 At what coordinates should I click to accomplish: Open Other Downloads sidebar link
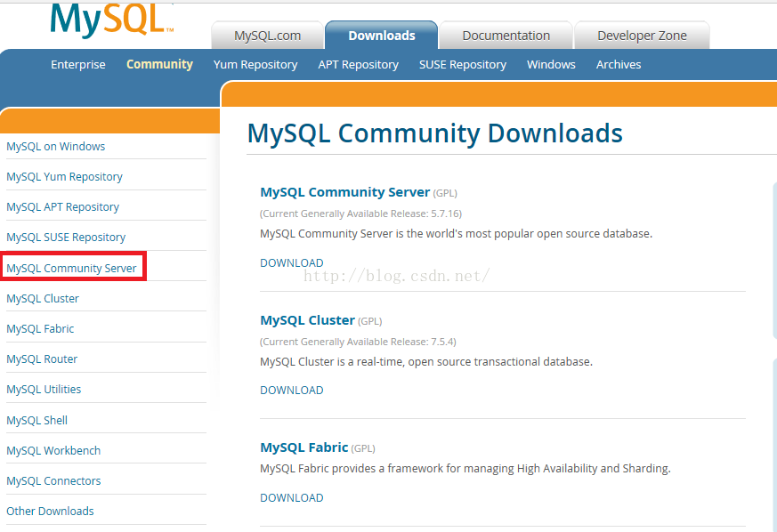click(50, 512)
